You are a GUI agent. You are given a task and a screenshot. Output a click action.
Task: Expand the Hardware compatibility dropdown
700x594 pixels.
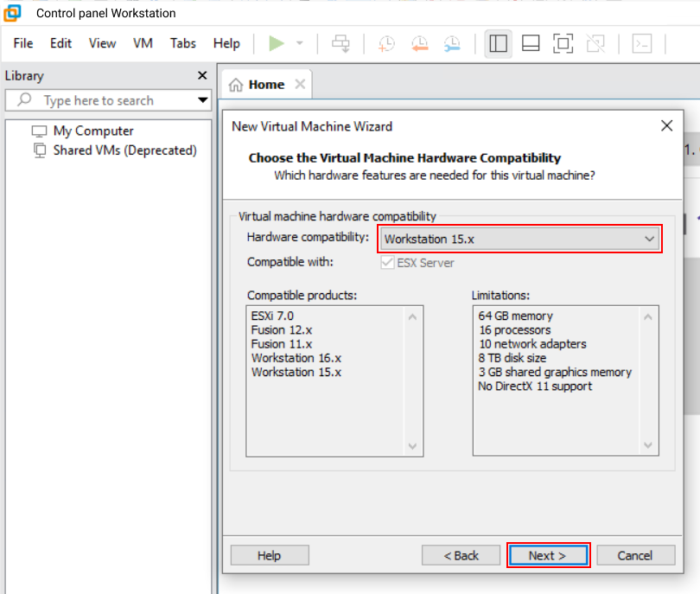(x=520, y=239)
